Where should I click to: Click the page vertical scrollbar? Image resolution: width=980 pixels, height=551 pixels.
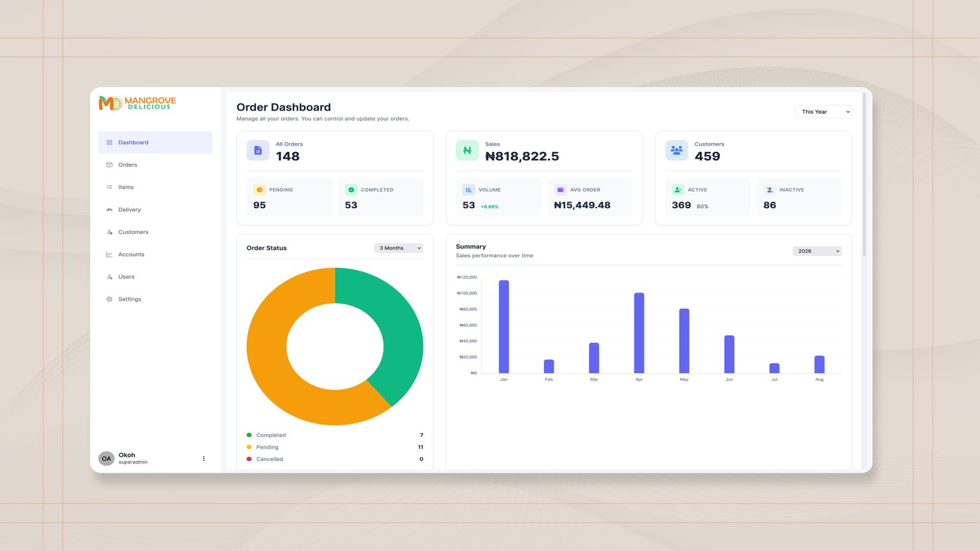point(864,174)
